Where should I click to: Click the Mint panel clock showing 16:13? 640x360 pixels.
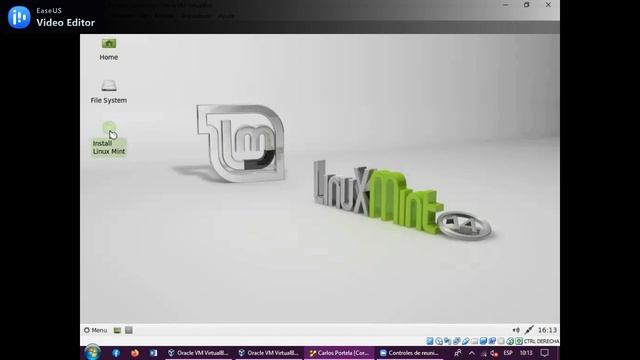tap(547, 330)
